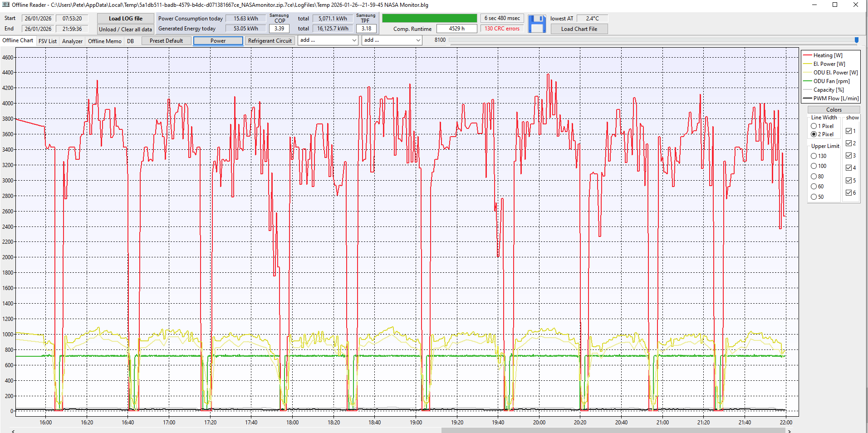Click the Colors button
Image resolution: width=868 pixels, height=433 pixels.
834,110
